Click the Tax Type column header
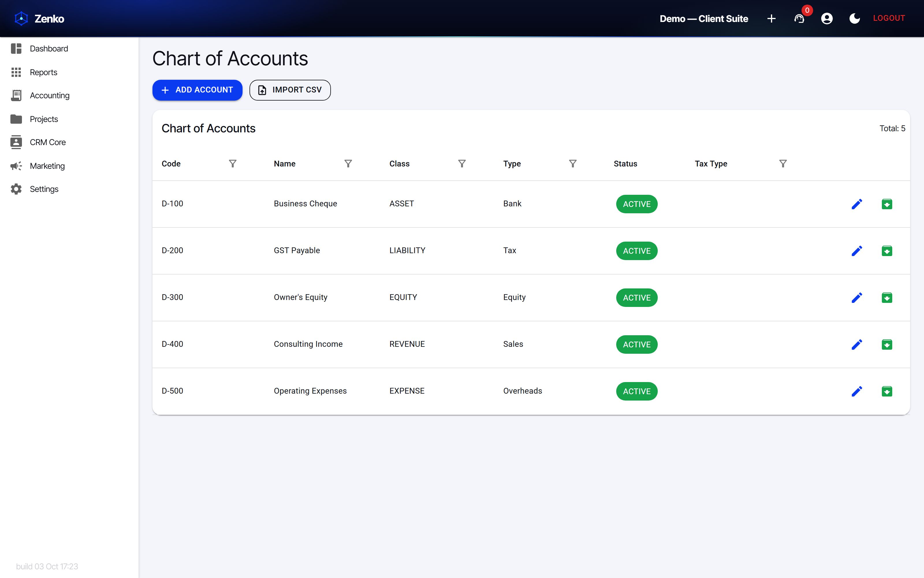This screenshot has height=578, width=924. [711, 164]
